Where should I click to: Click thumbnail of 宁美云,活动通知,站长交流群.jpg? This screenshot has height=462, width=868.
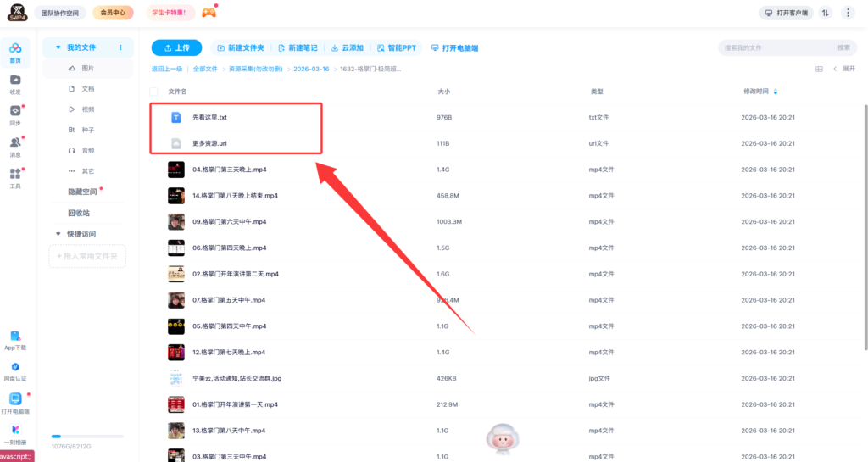coord(176,378)
